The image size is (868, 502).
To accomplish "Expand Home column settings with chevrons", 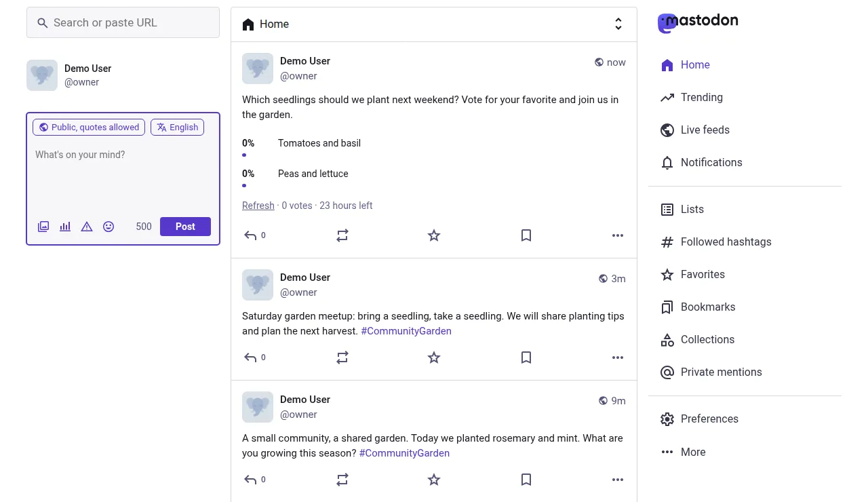I will (618, 24).
